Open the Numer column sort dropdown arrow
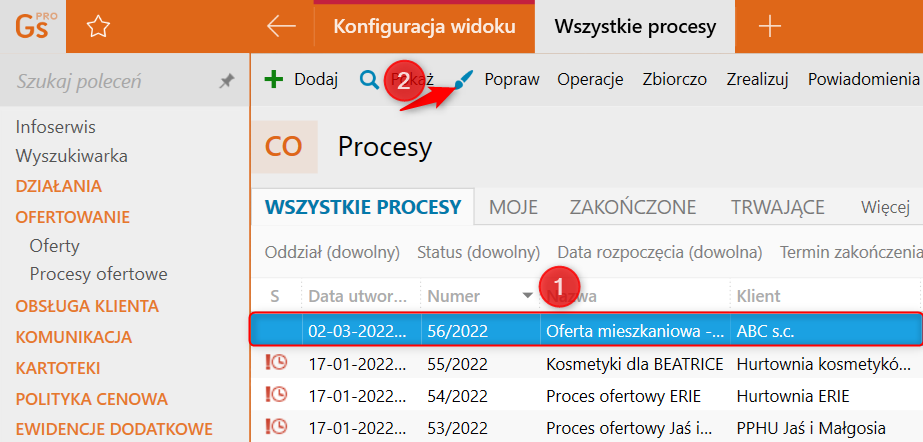 pos(527,296)
